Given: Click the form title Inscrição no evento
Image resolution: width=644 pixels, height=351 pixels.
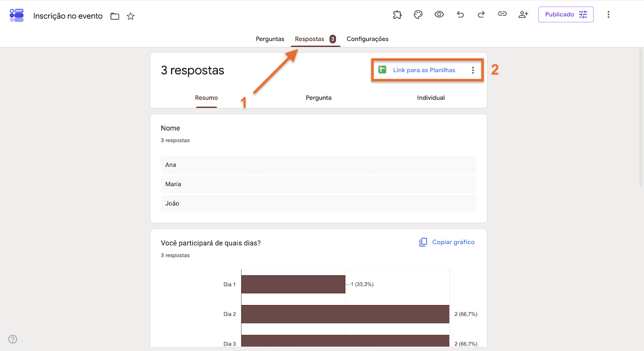Looking at the screenshot, I should (68, 16).
